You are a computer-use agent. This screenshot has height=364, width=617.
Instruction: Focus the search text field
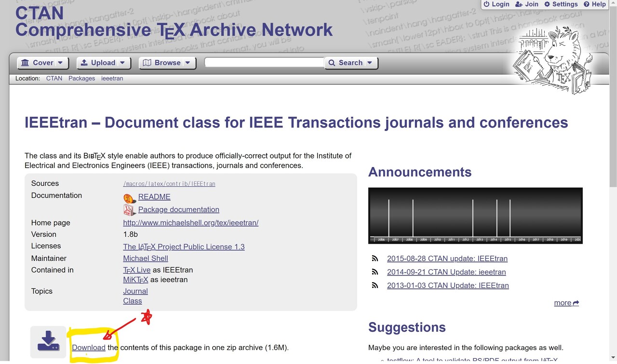pos(265,63)
